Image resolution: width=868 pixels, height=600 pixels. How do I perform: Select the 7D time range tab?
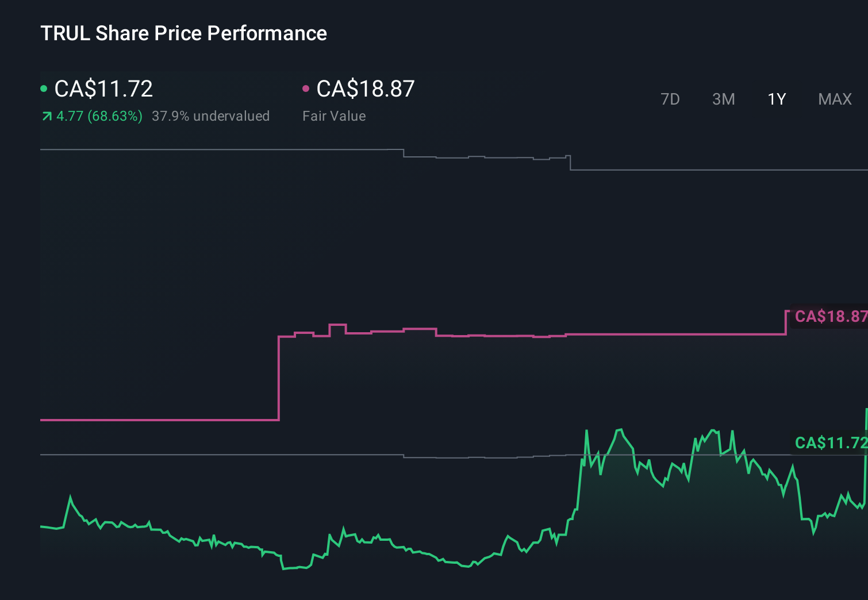[x=670, y=99]
